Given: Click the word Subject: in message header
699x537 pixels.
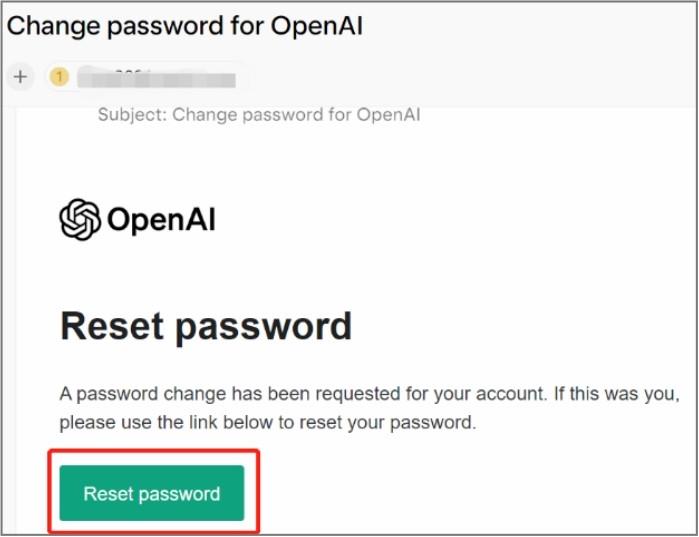Looking at the screenshot, I should pos(132,115).
